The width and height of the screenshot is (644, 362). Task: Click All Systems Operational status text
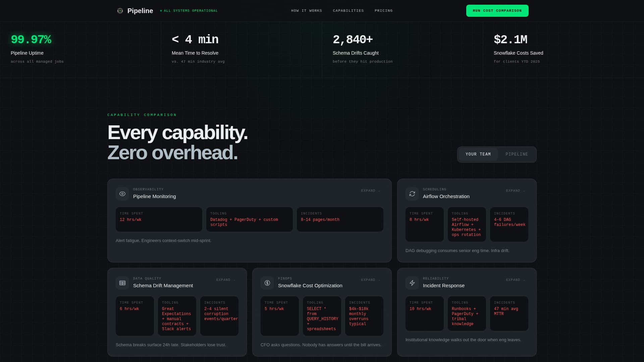(191, 11)
